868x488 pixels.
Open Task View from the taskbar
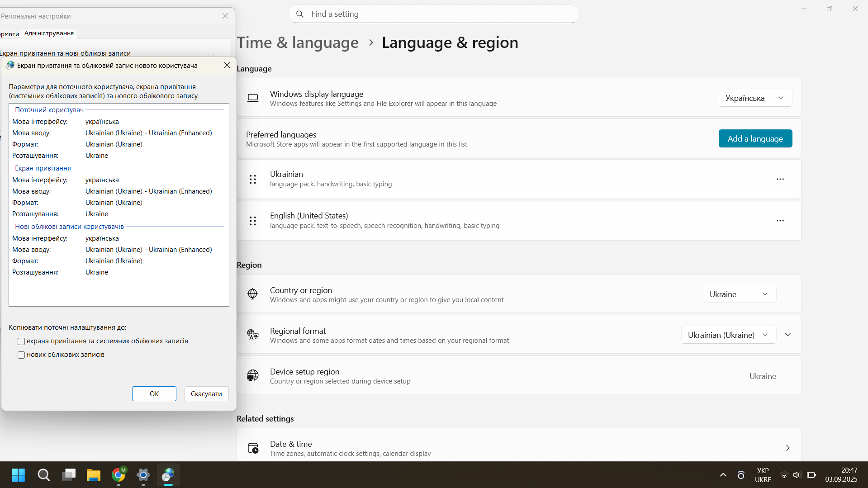tap(69, 475)
